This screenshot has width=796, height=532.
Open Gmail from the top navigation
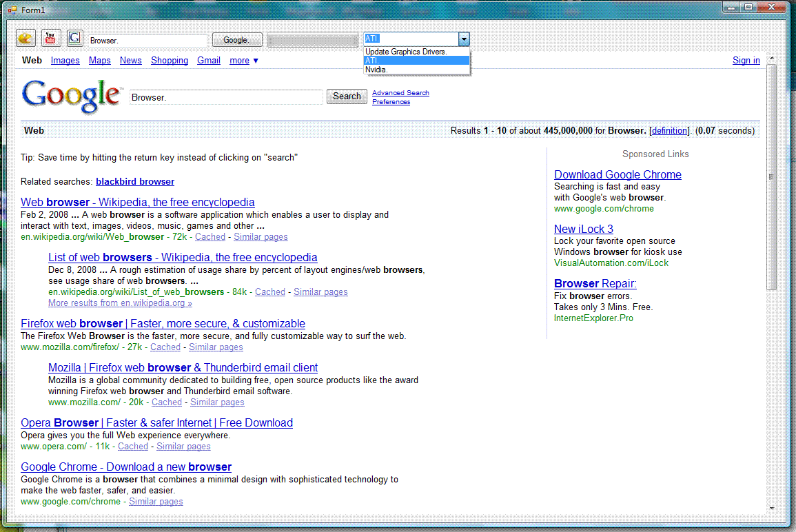(209, 61)
